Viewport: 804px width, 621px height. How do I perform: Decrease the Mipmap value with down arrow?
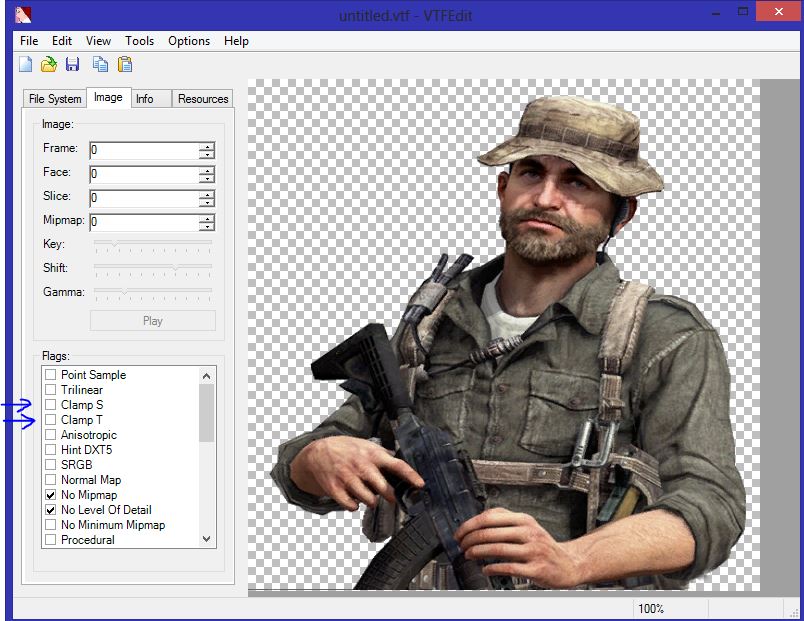[x=207, y=227]
